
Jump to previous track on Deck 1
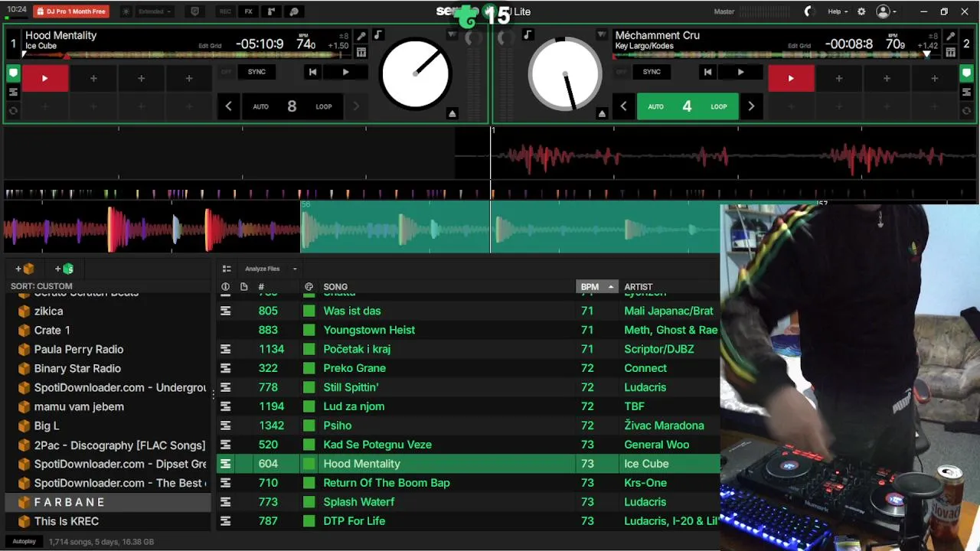[x=312, y=72]
